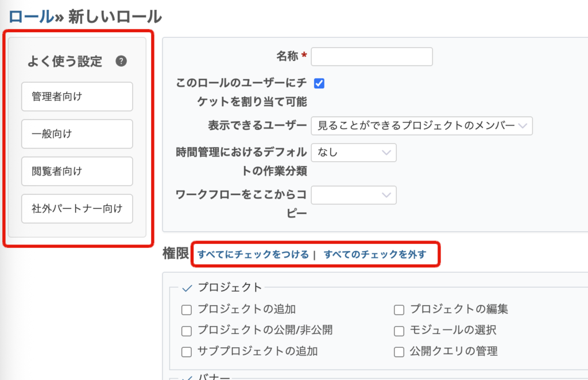Enable the プロジェクトの追加 permission
588x380 pixels.
click(x=186, y=309)
